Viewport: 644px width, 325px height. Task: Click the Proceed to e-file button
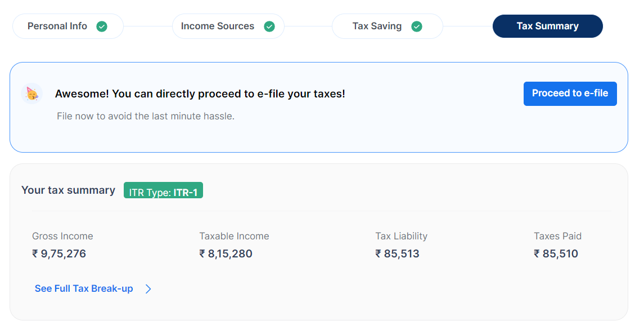click(570, 94)
